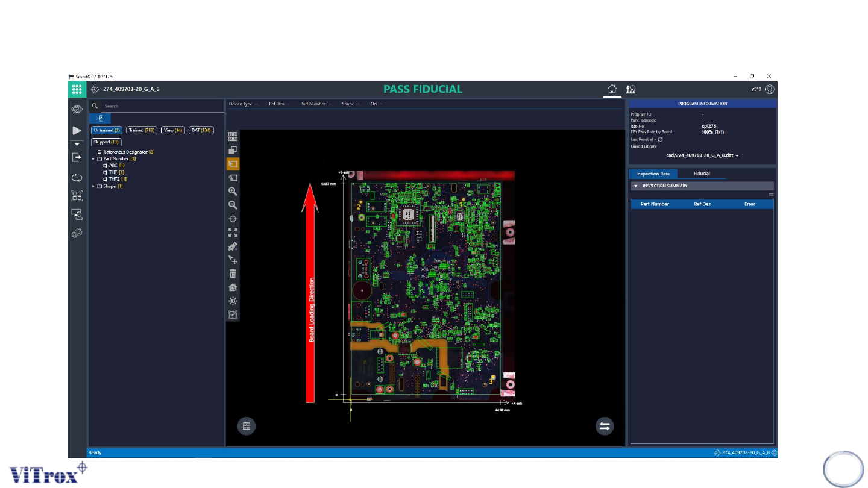Image resolution: width=868 pixels, height=488 pixels.
Task: Click the trash delete icon
Action: (x=233, y=274)
